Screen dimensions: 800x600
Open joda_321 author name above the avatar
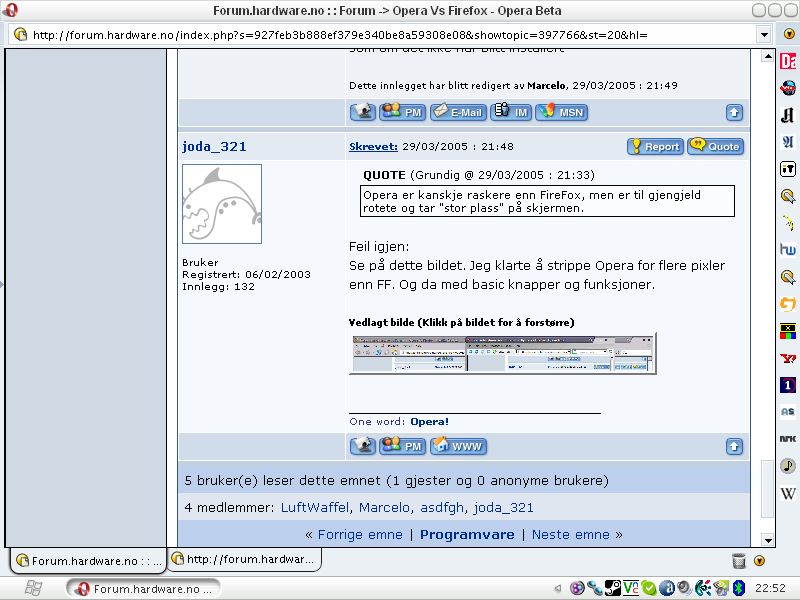click(214, 146)
